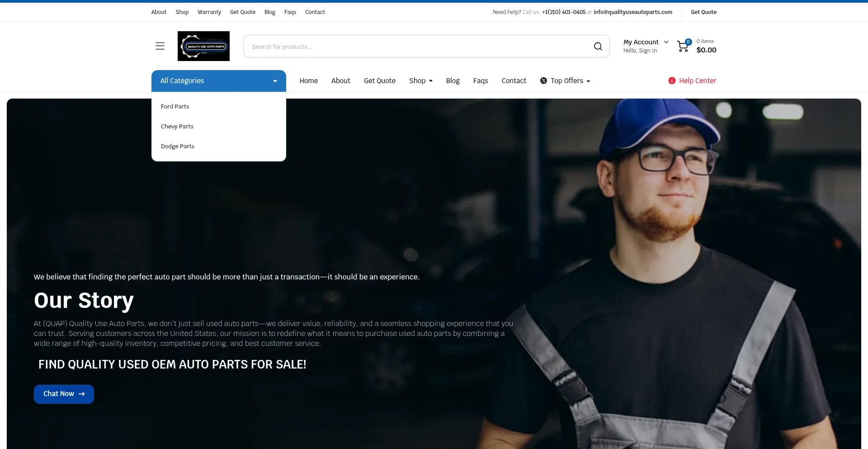Choose Dodge Parts from categories list

(177, 147)
